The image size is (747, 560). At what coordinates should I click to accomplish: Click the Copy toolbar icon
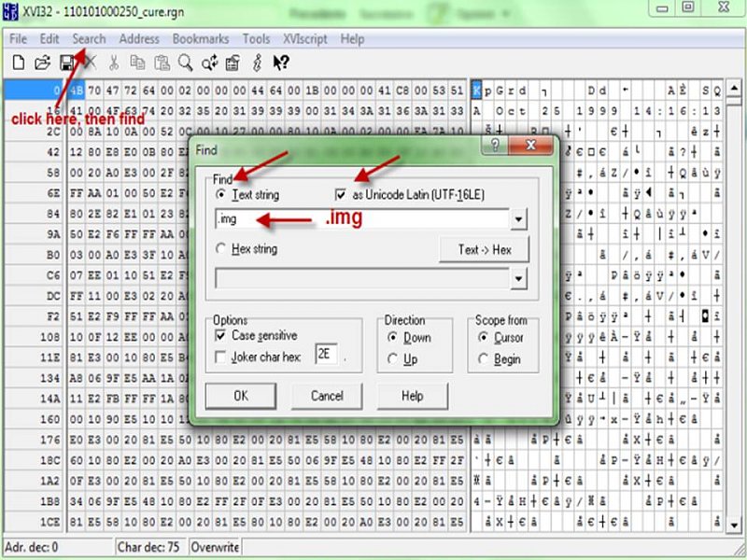click(x=137, y=63)
